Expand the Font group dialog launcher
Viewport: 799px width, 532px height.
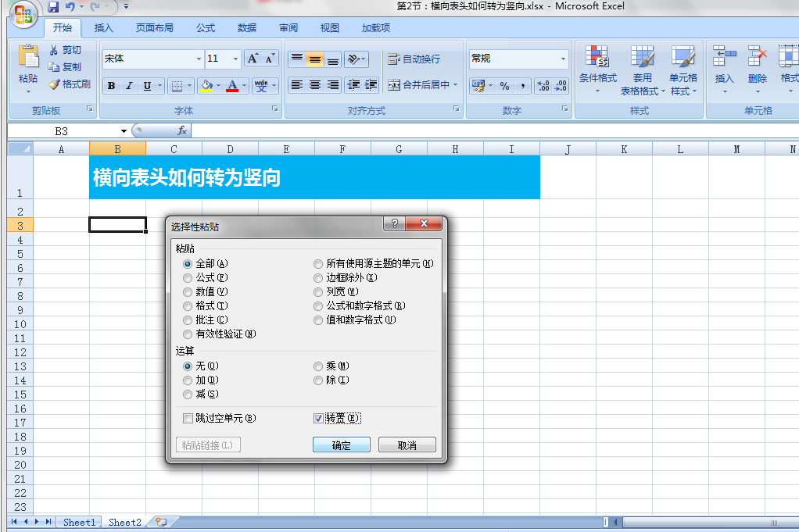pos(274,109)
